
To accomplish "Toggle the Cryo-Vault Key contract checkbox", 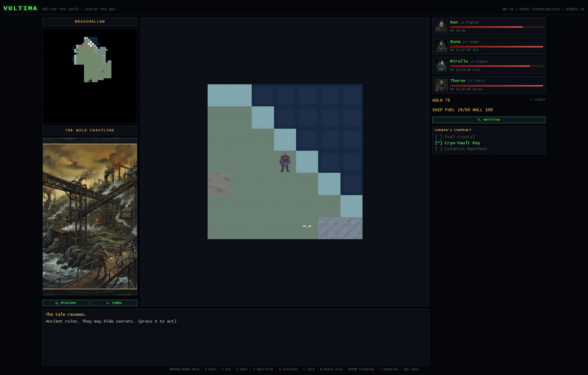I will [x=438, y=143].
